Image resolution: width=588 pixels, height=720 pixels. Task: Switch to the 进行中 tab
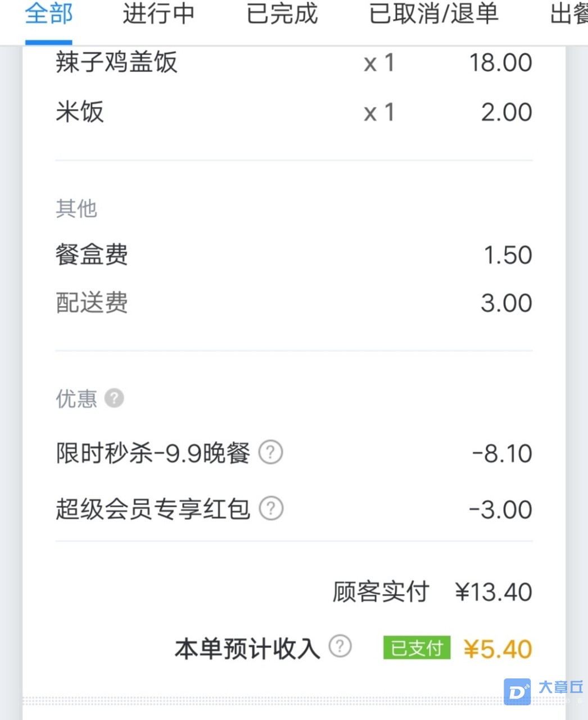(159, 13)
